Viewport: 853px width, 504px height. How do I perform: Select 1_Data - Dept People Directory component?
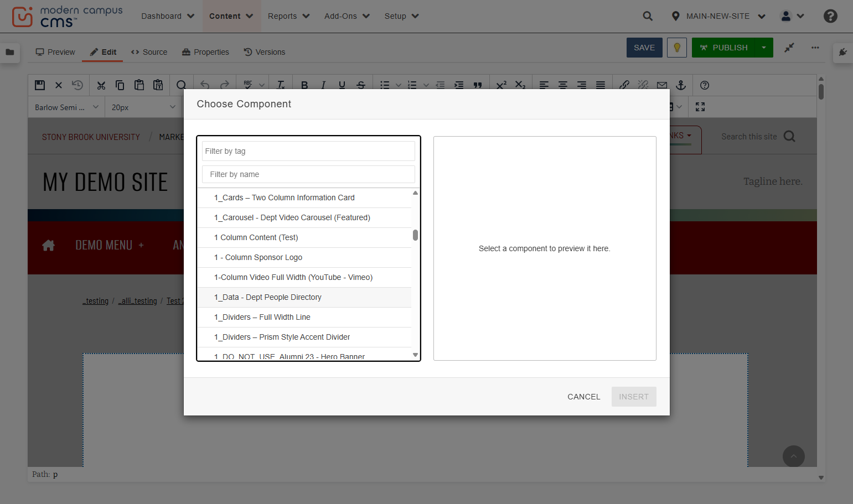coord(304,297)
